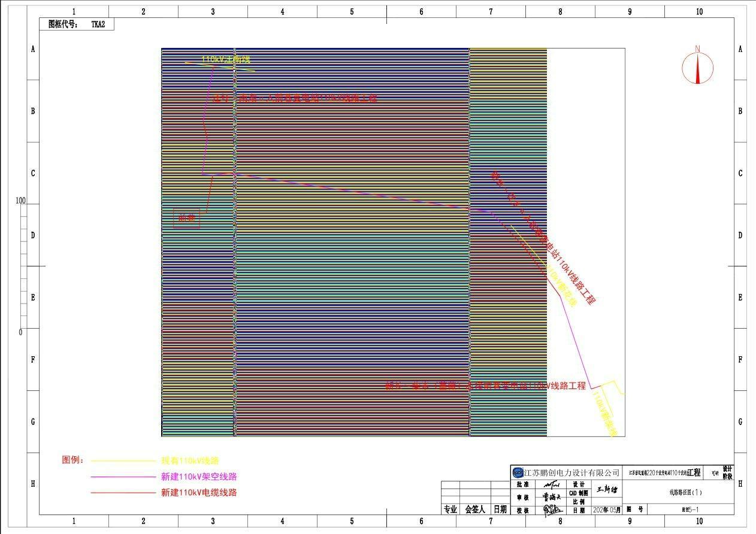Viewport: 756px width, 534px height.
Task: Click the yellow vertical 110kV label at lower right
Action: pos(604,413)
